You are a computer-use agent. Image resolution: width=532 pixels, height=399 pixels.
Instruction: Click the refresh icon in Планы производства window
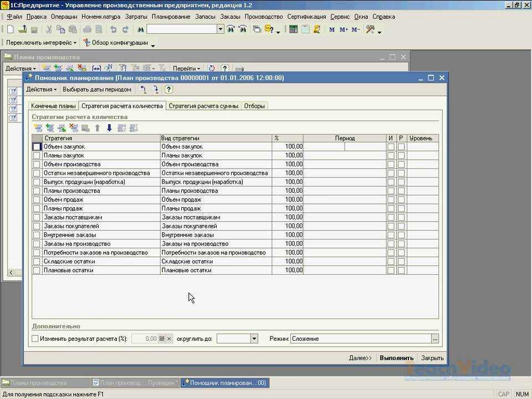click(x=212, y=68)
